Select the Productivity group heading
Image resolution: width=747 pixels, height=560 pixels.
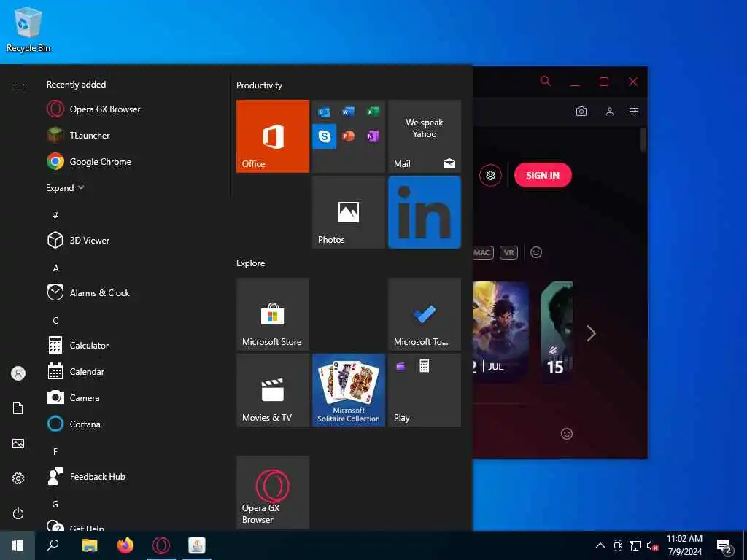point(259,85)
